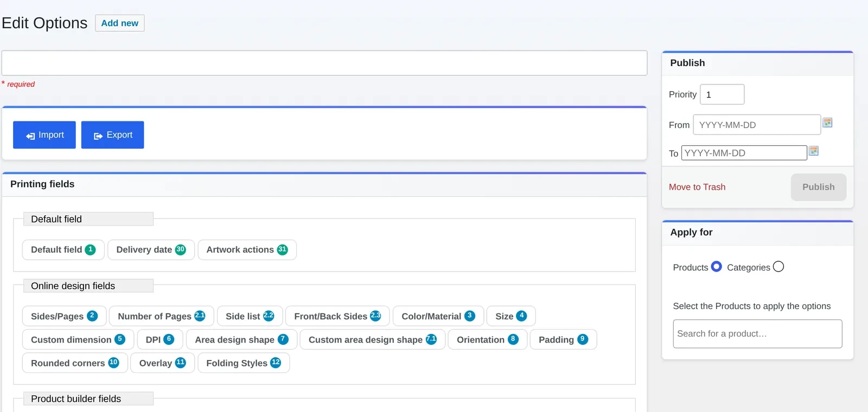
Task: Add the Sides/Pages field
Action: (x=64, y=316)
